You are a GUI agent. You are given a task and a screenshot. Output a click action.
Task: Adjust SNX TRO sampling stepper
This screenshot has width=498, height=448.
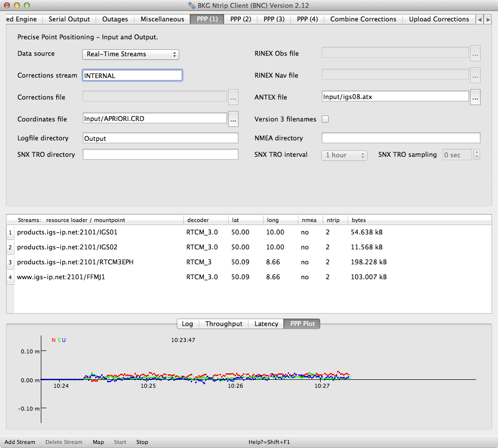pos(477,155)
